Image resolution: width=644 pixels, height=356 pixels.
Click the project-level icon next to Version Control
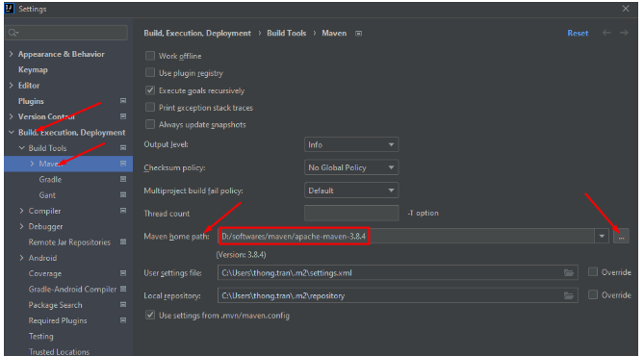coord(123,116)
